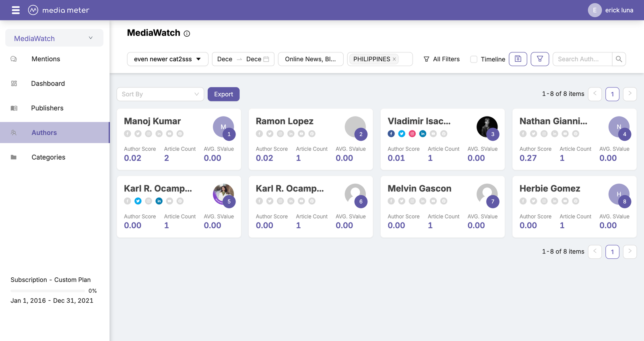Open Vladimir Isac's Twitter icon

pos(402,133)
